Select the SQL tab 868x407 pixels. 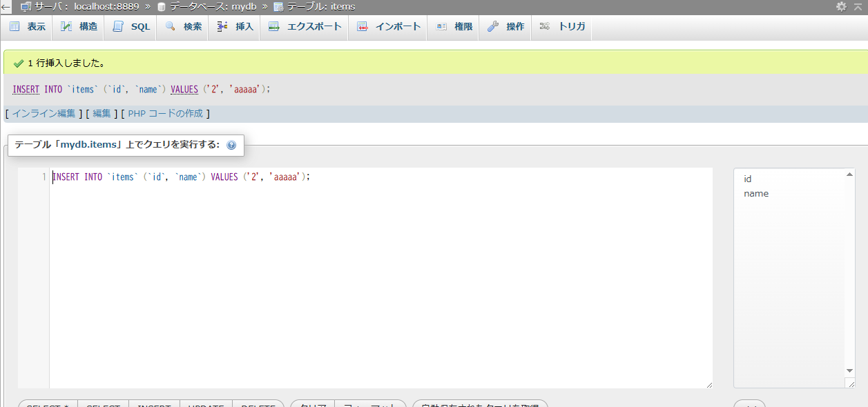click(131, 27)
